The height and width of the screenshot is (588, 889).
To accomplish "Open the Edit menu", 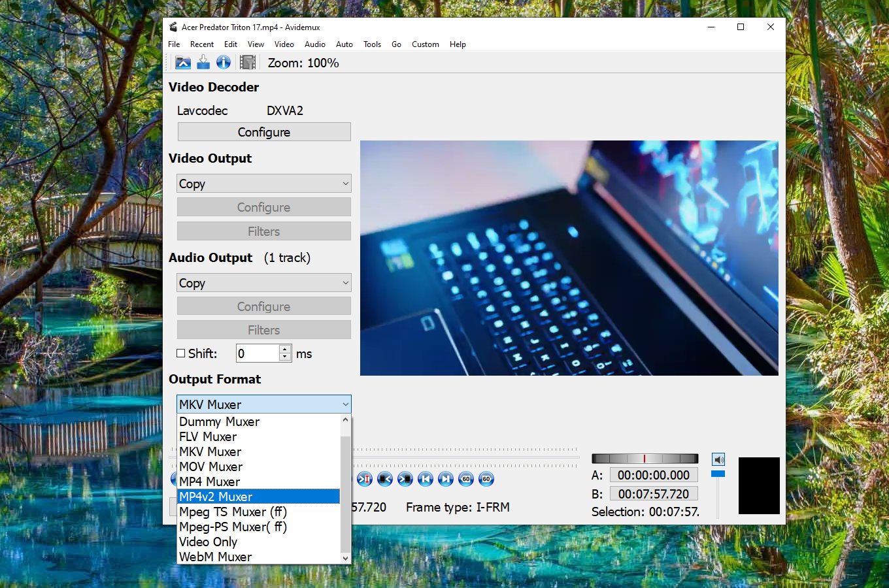I will click(x=231, y=44).
